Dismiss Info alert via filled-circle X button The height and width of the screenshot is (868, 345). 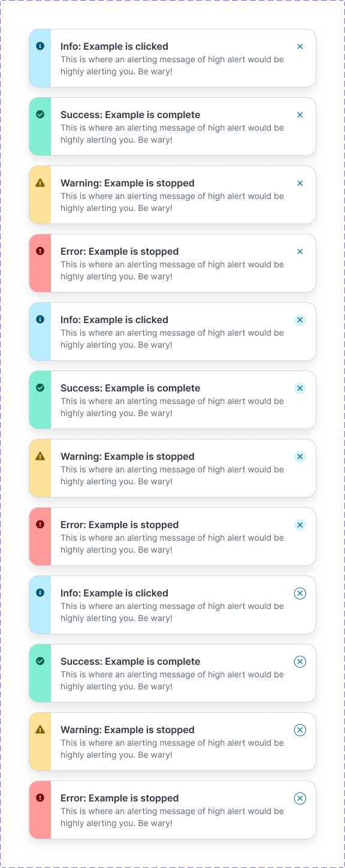(x=300, y=320)
